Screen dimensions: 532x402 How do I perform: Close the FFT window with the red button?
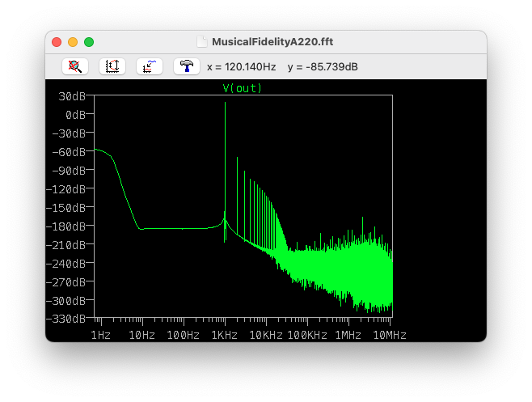[57, 42]
